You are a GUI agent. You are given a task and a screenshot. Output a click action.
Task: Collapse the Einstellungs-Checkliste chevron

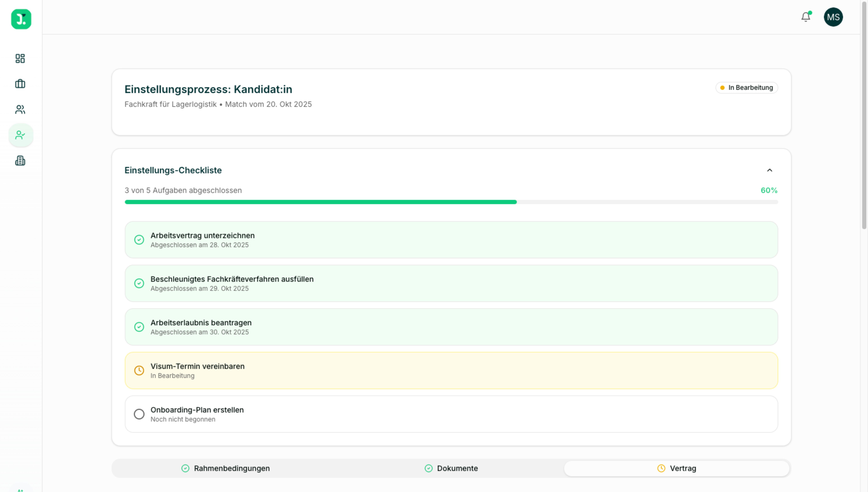click(769, 170)
